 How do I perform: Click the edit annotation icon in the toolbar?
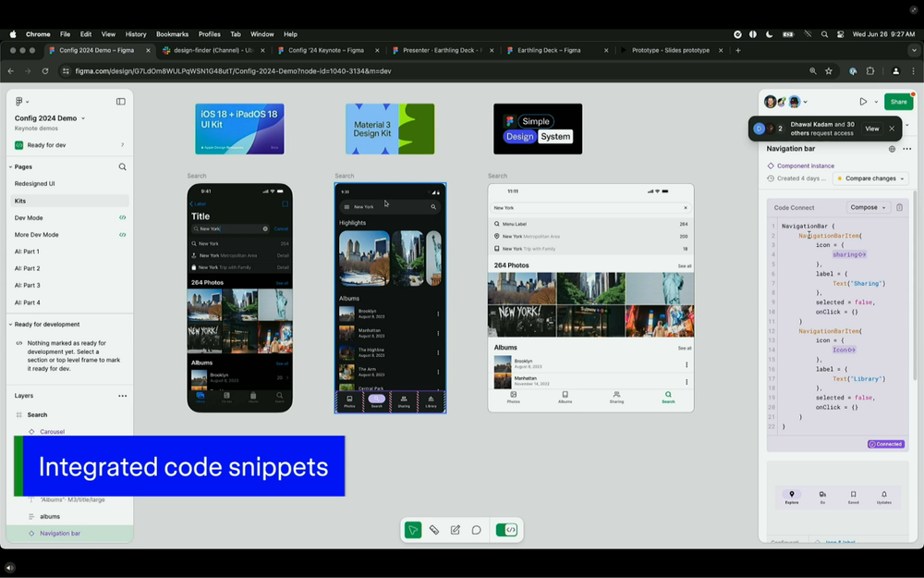[455, 529]
